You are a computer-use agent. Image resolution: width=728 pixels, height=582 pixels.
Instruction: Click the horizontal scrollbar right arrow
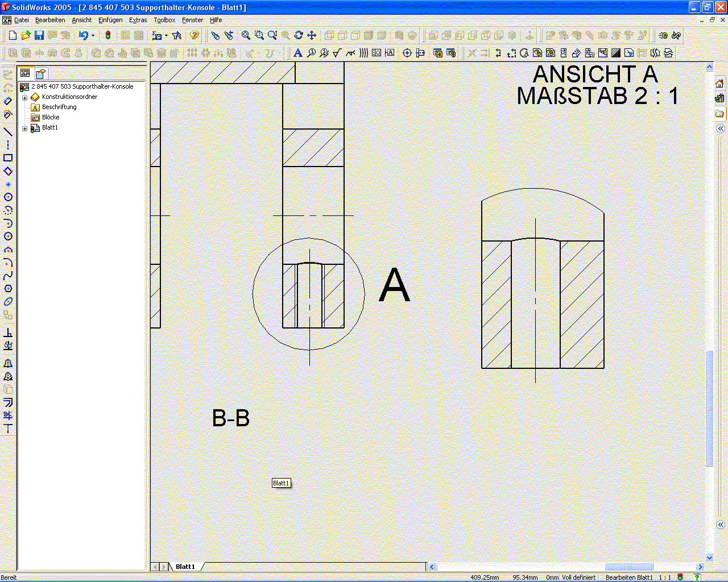701,567
